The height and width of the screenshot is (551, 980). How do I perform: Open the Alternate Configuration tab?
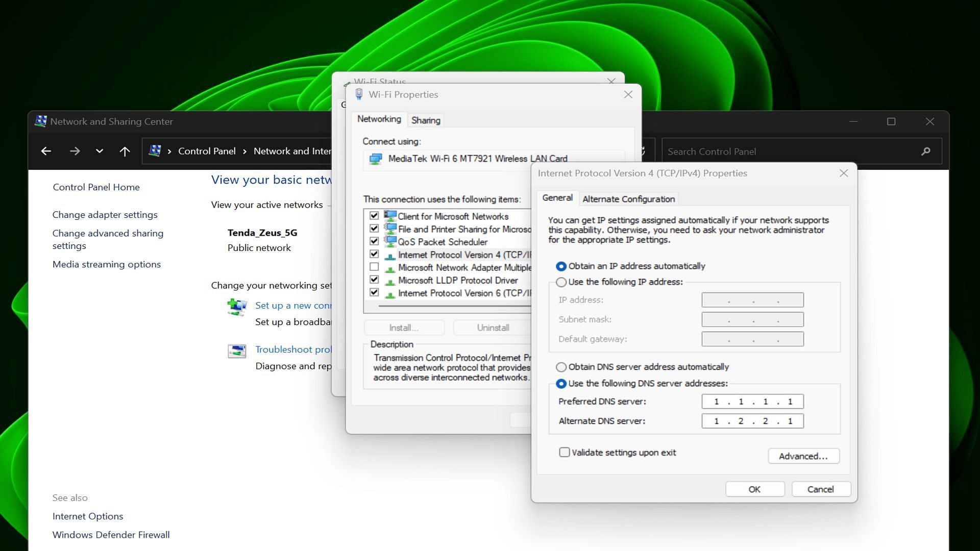[627, 199]
